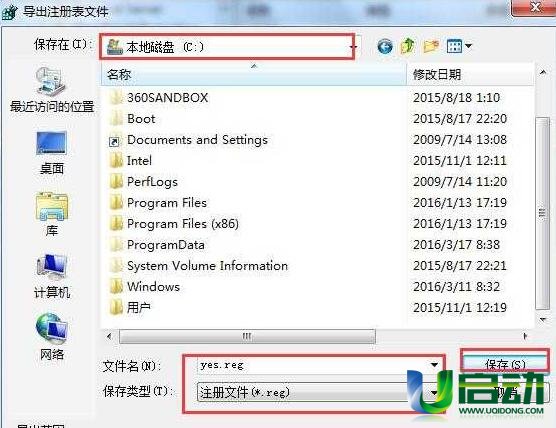Viewport: 556px width, 428px height.
Task: Click the Back navigation globe icon
Action: coord(385,46)
